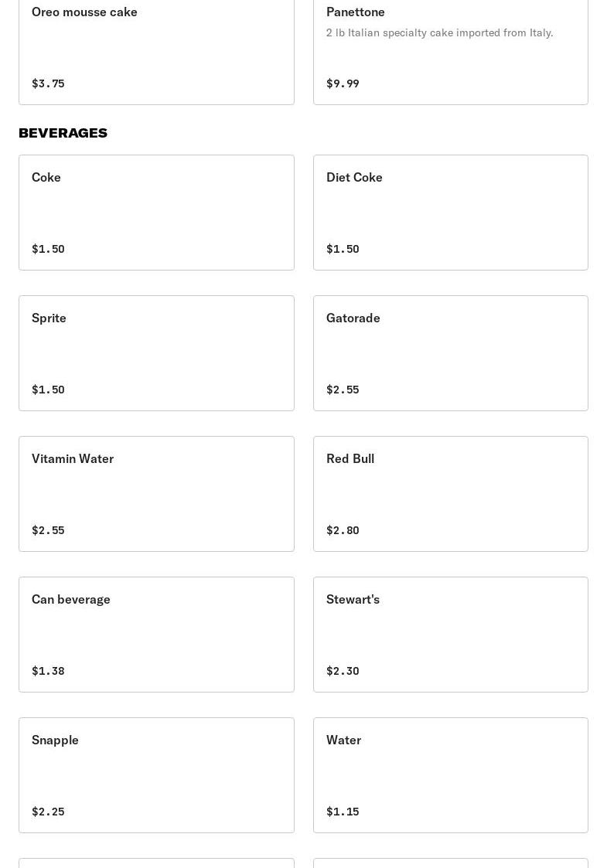This screenshot has width=607, height=868.
Task: Click the $9.99 price label
Action: (x=343, y=83)
